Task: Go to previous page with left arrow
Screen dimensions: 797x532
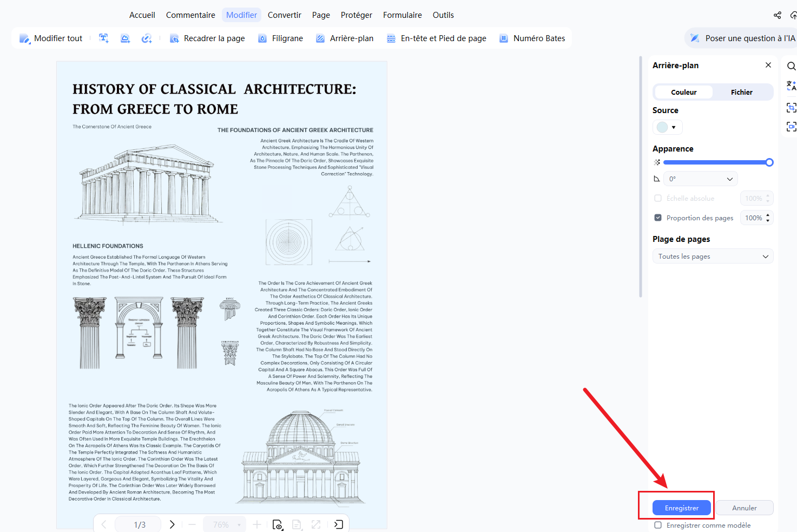Action: click(104, 524)
